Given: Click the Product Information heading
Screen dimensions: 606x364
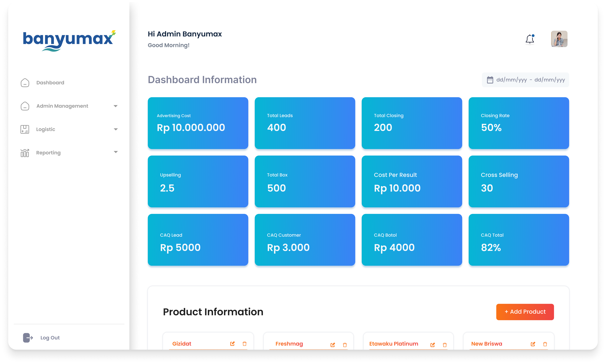Looking at the screenshot, I should [213, 312].
